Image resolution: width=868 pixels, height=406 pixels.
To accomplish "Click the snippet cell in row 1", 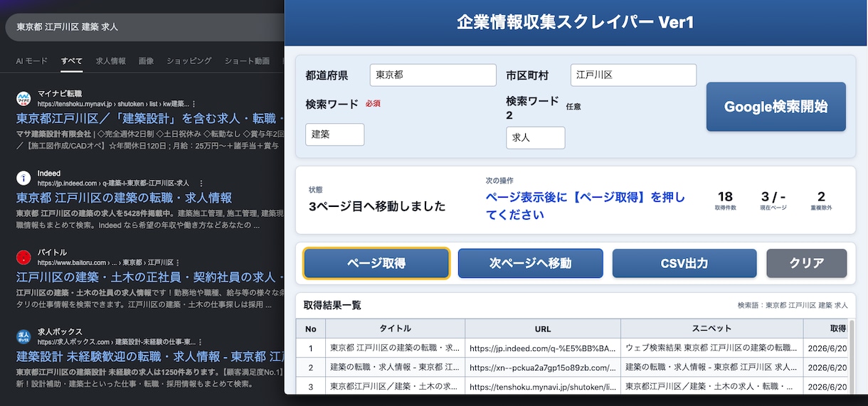I will 712,348.
